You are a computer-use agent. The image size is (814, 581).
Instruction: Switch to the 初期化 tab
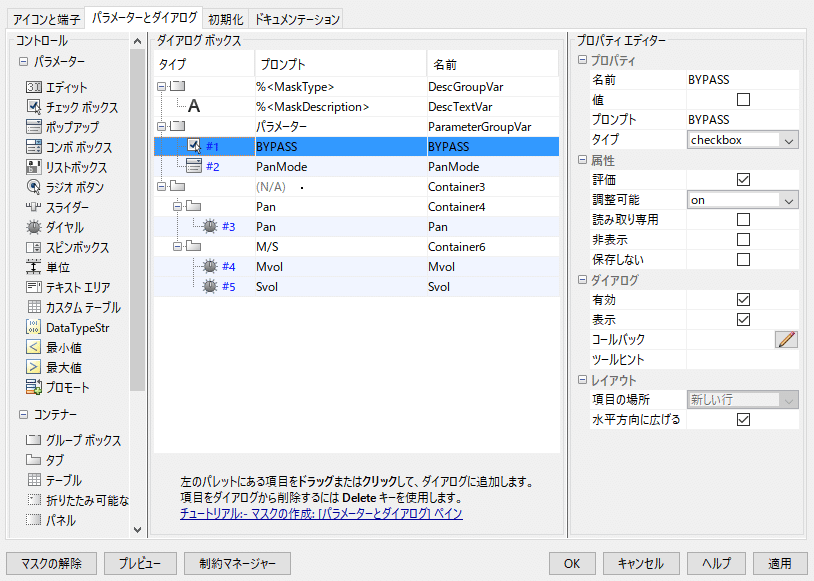[x=226, y=20]
